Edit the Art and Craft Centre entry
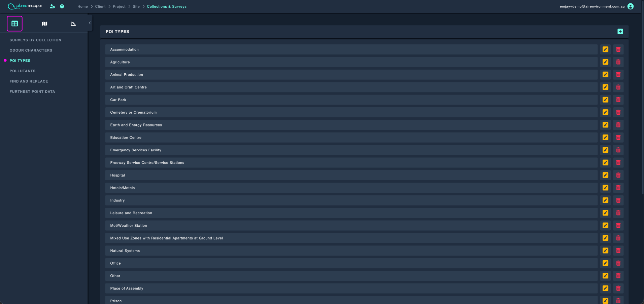This screenshot has width=644, height=304. tap(605, 87)
